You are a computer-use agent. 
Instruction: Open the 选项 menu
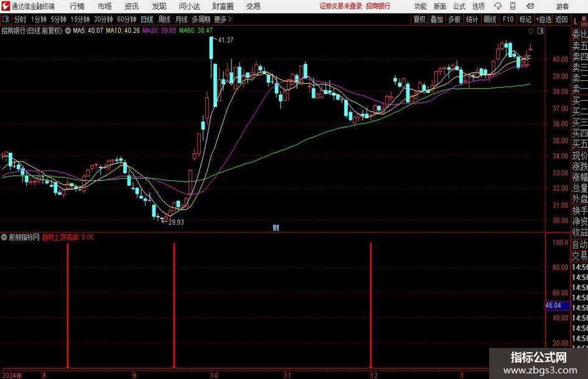[x=478, y=6]
